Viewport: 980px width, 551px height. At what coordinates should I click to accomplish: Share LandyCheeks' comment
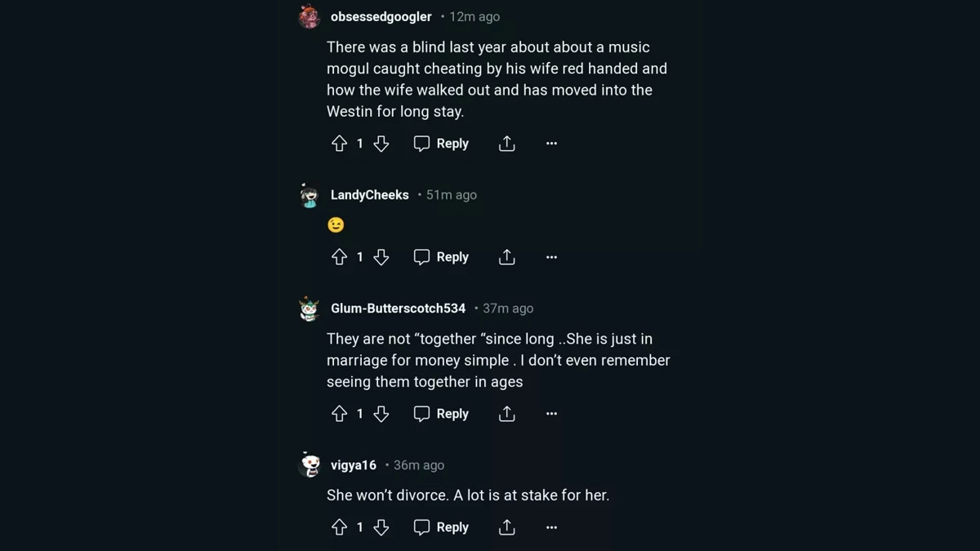(x=507, y=257)
